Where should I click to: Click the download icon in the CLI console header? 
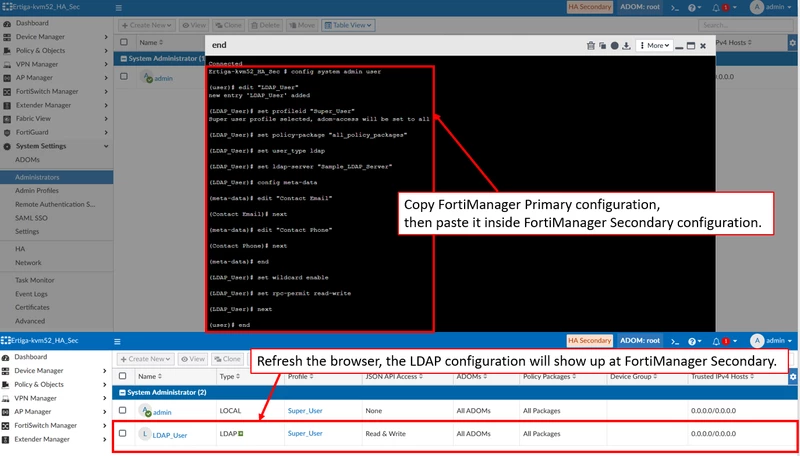627,45
